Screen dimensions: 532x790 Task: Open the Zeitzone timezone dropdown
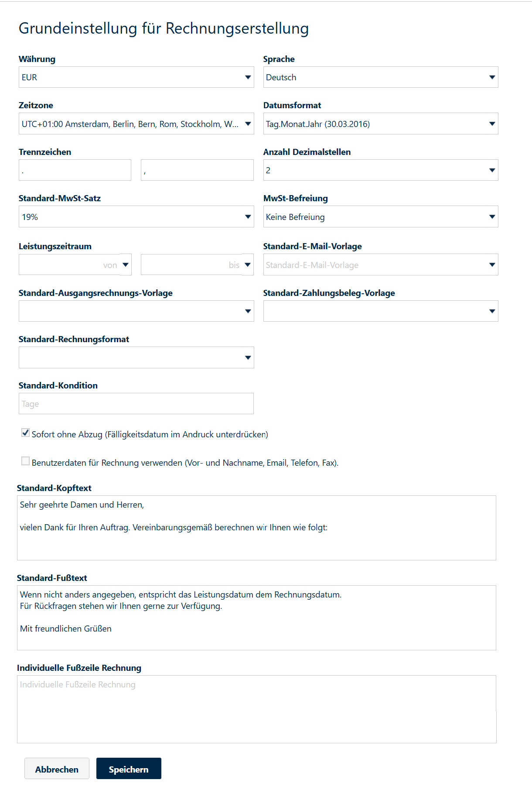(x=136, y=124)
